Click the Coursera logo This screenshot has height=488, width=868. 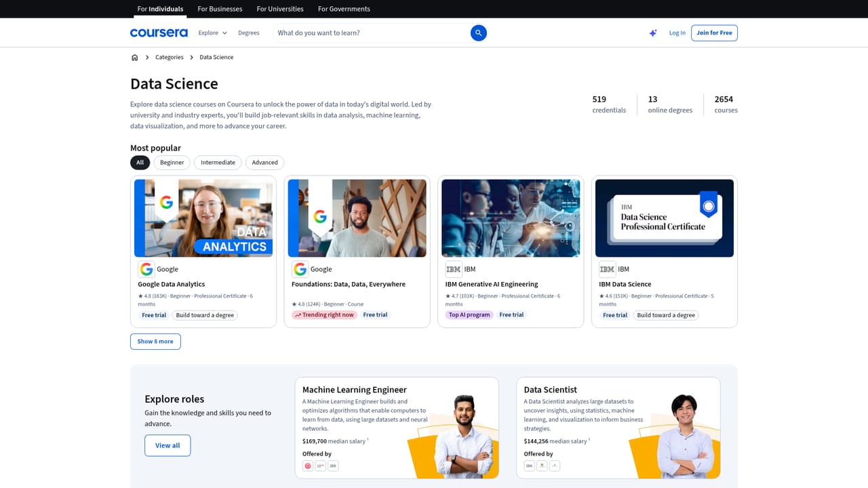point(159,33)
